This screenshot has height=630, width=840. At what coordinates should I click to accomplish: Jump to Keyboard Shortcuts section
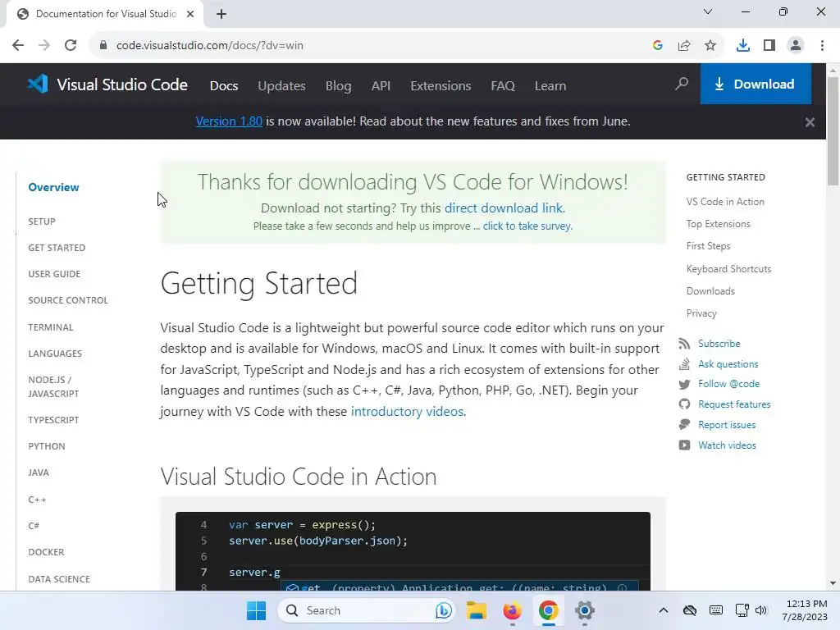coord(729,269)
